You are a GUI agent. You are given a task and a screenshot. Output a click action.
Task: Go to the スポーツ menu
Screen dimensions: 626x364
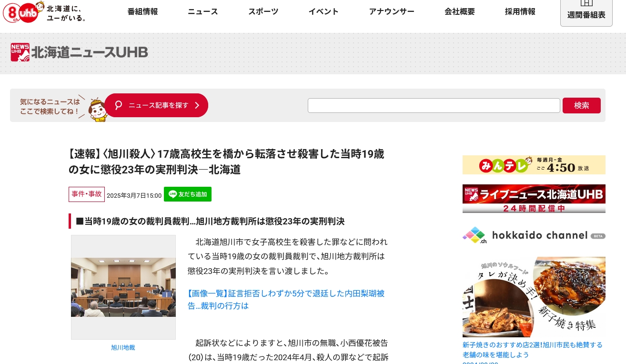click(263, 12)
